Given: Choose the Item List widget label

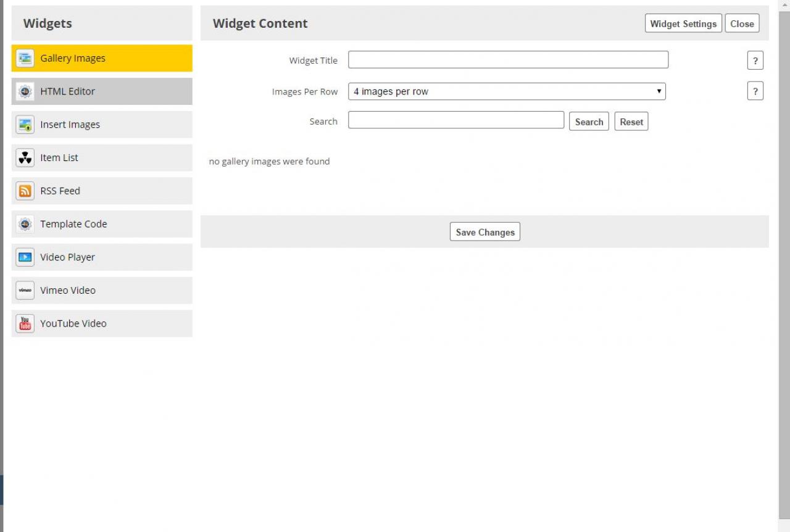Looking at the screenshot, I should pos(59,158).
